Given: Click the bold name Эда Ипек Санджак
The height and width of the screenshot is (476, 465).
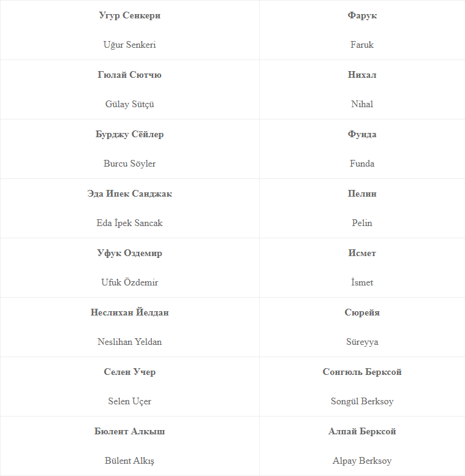Looking at the screenshot, I should coord(129,194).
